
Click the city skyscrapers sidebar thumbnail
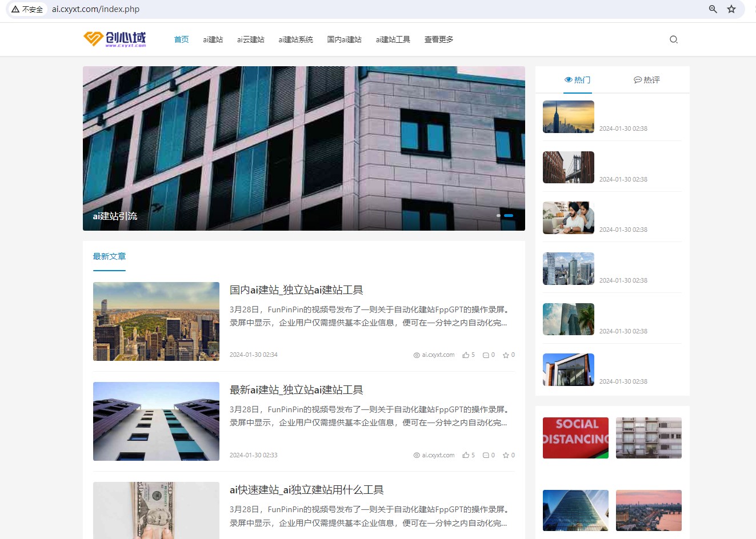coord(569,268)
